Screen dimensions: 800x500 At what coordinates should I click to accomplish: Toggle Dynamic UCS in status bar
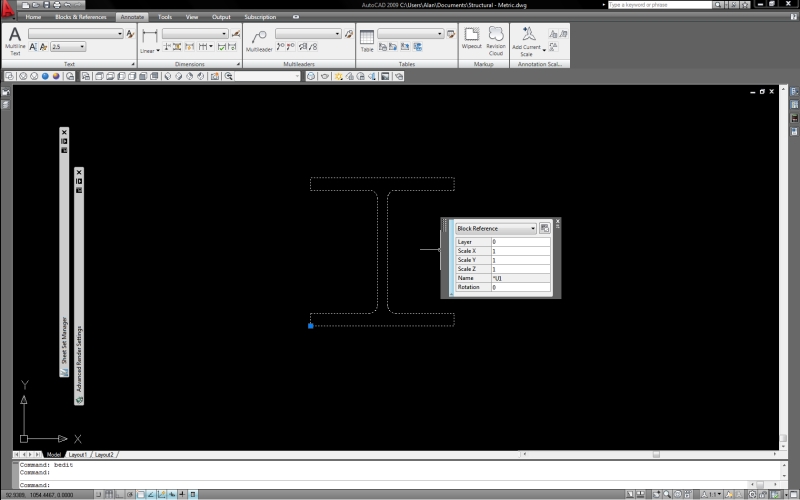coord(162,494)
